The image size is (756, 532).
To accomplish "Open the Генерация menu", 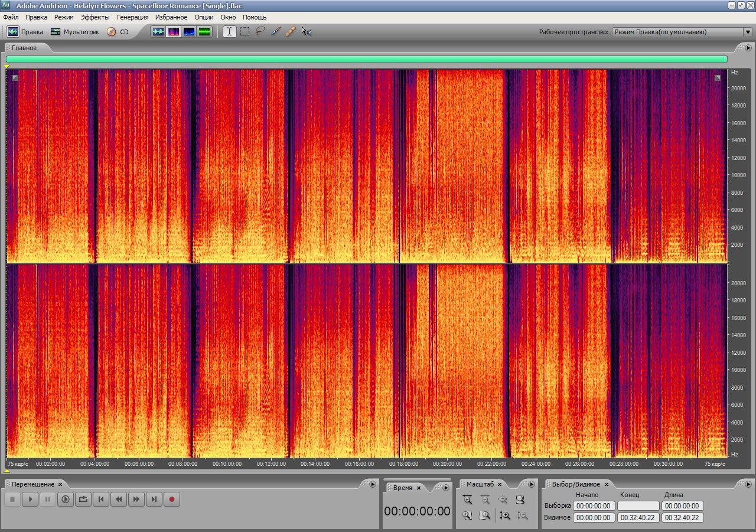I will click(132, 17).
